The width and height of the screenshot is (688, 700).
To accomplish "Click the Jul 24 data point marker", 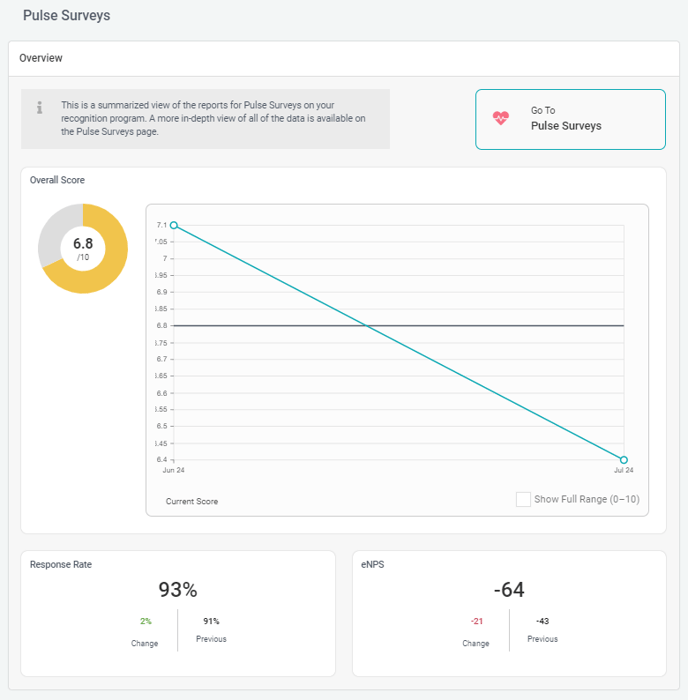I will (624, 460).
